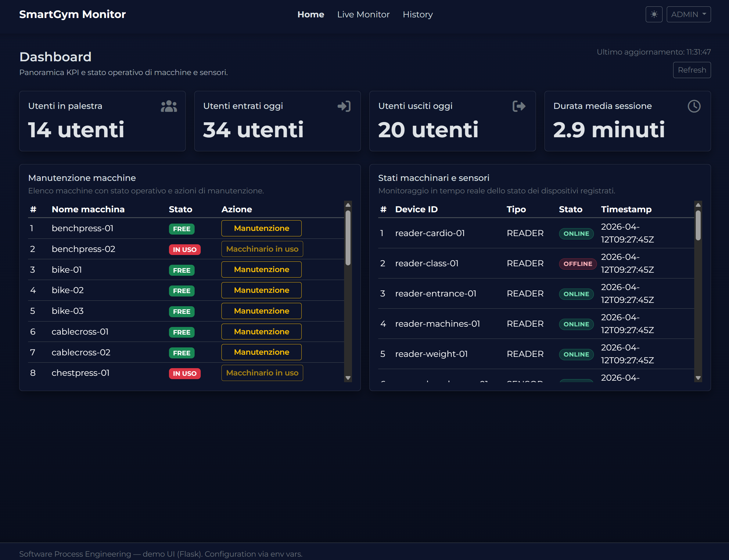Click the clock icon on Durata media sessione
The width and height of the screenshot is (729, 560).
coord(694,106)
